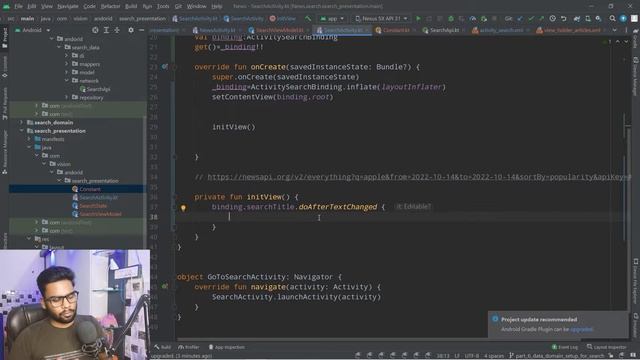Viewport: 640px width, 360px height.
Task: Open the Git menu
Action: 178,6
